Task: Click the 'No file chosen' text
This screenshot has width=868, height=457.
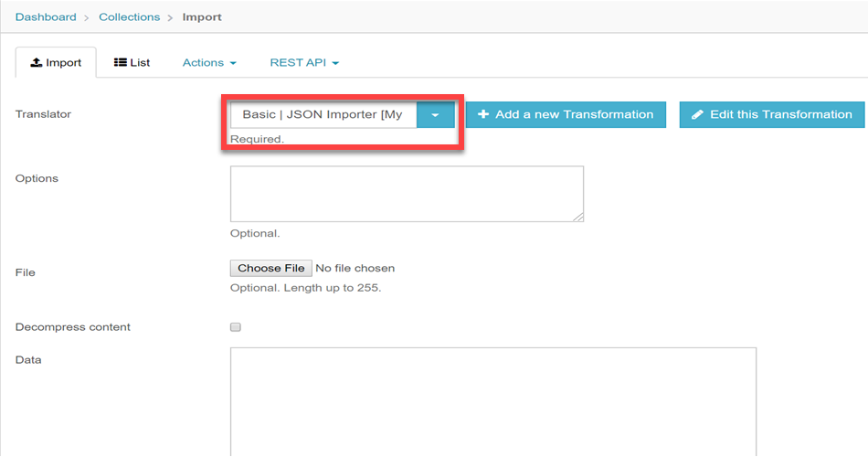Action: click(355, 268)
